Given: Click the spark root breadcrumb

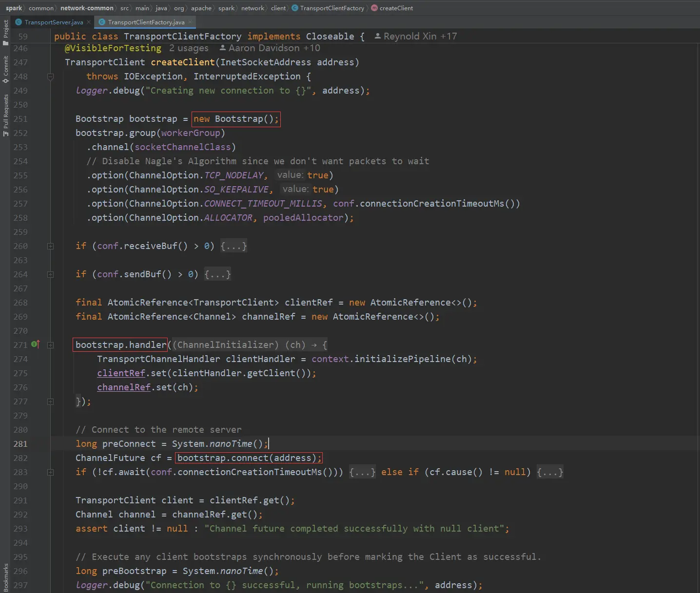Looking at the screenshot, I should [14, 8].
